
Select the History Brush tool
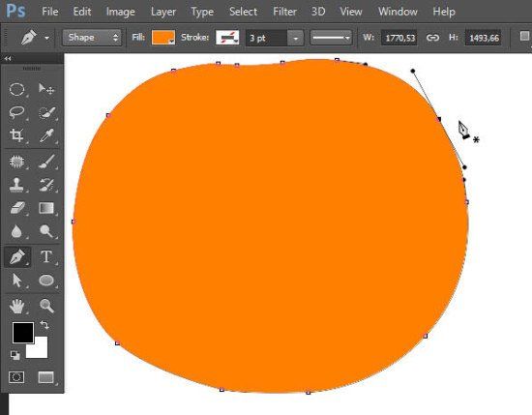pos(46,185)
